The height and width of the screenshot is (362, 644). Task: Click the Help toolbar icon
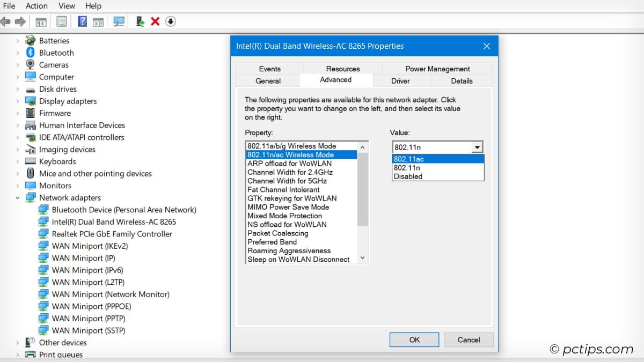coord(82,21)
